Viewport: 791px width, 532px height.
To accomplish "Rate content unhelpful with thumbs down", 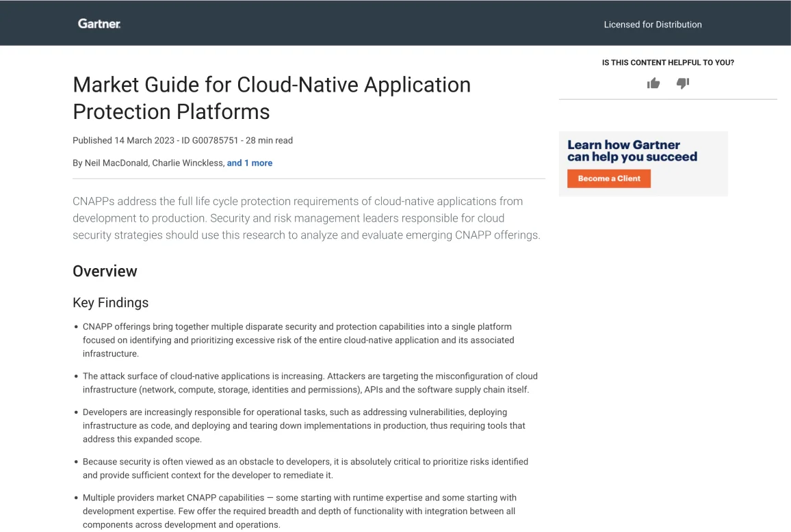I will (683, 83).
